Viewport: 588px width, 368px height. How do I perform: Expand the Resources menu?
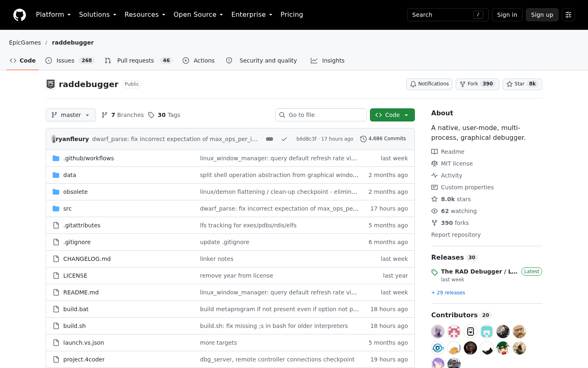coord(145,15)
